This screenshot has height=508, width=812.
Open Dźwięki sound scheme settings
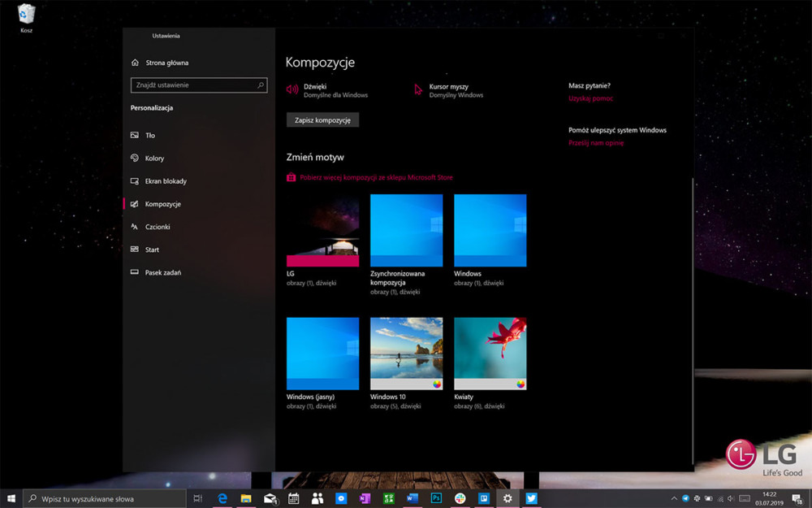point(327,90)
